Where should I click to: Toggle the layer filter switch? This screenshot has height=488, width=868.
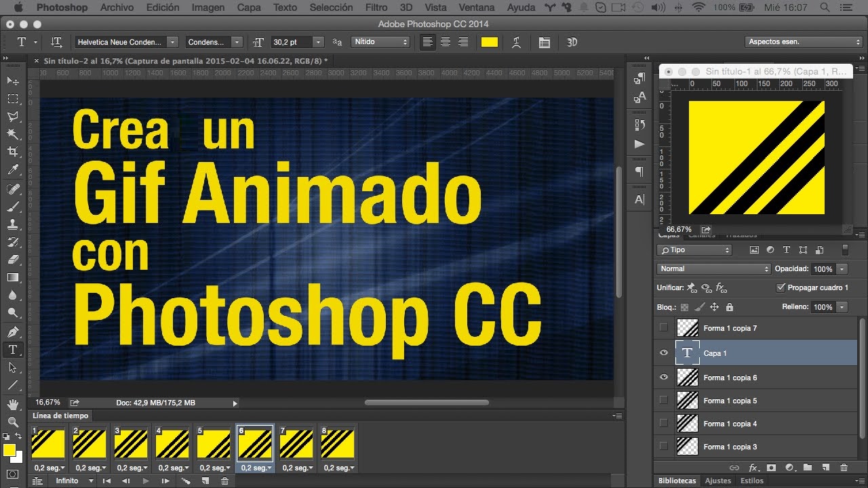(845, 250)
